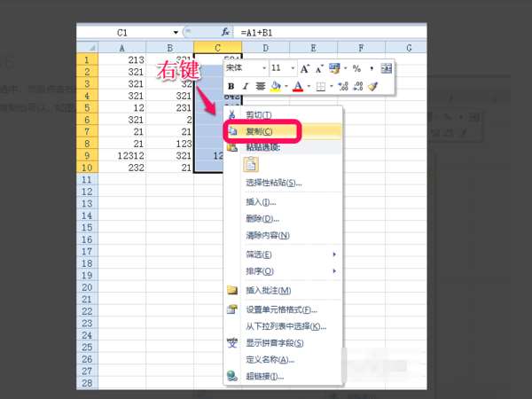Apply percent style from mini toolbar
The image size is (532, 399).
(x=356, y=68)
